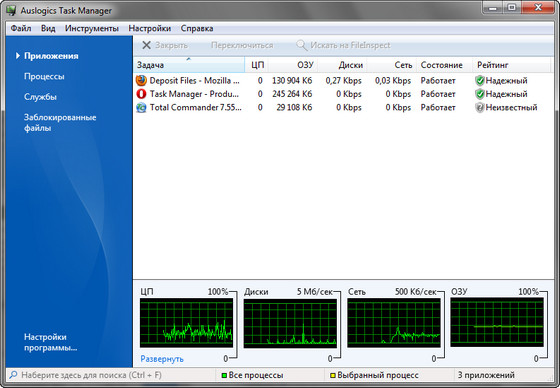Click the Firefox icon in the Deposit Files row
The width and height of the screenshot is (560, 388).
(141, 80)
